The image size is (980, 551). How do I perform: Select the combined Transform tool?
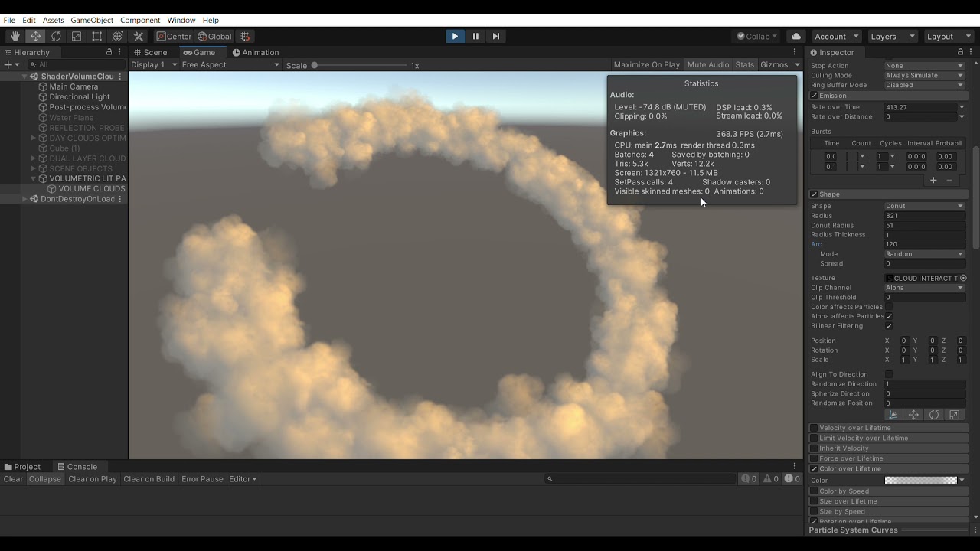[117, 37]
